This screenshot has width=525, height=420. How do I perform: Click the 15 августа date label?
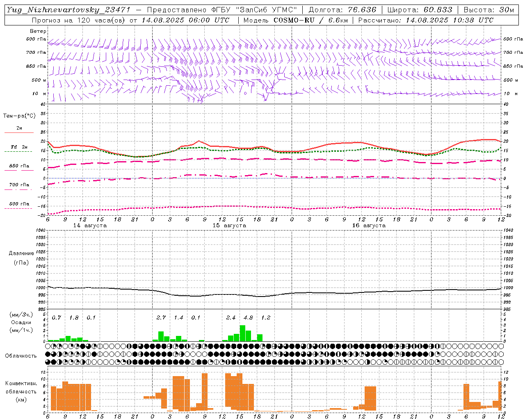[229, 226]
